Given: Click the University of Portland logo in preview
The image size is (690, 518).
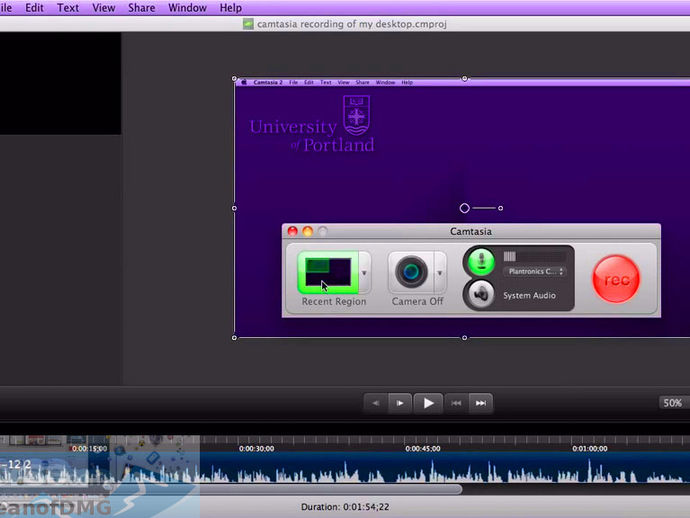Looking at the screenshot, I should 312,124.
